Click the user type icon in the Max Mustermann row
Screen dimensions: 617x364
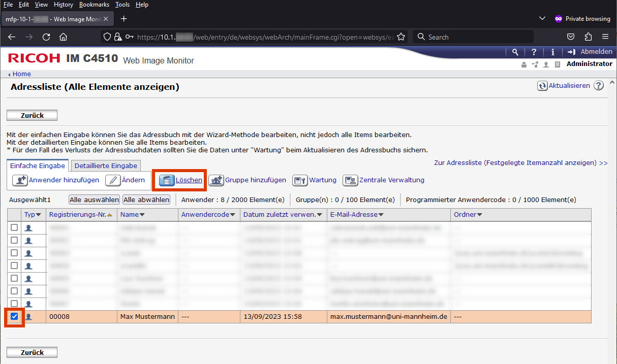click(x=28, y=317)
